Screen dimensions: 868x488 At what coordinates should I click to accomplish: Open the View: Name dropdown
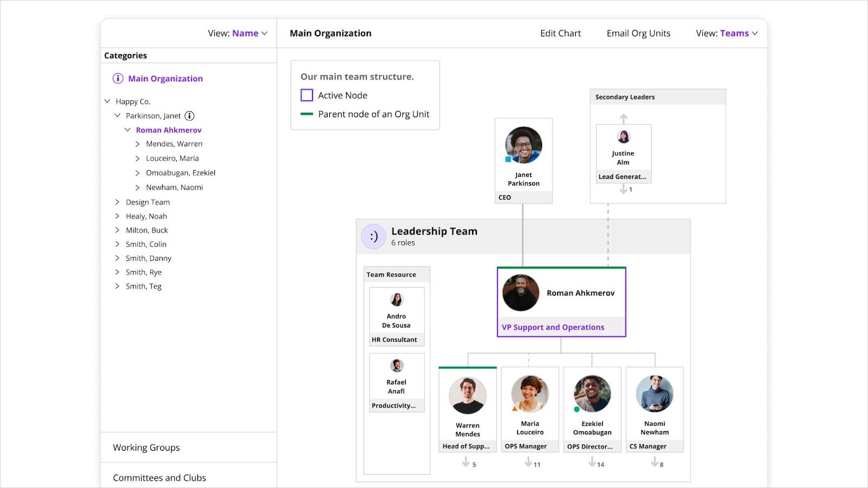click(x=238, y=34)
